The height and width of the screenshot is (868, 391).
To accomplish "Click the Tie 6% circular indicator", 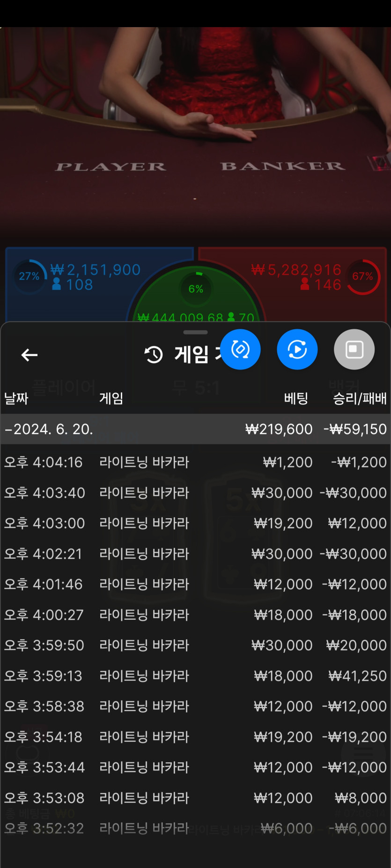I will [196, 289].
